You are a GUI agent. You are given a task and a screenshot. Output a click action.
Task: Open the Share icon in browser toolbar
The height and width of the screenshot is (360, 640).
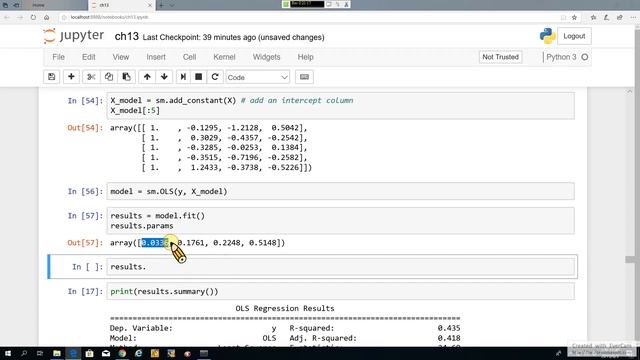point(620,17)
